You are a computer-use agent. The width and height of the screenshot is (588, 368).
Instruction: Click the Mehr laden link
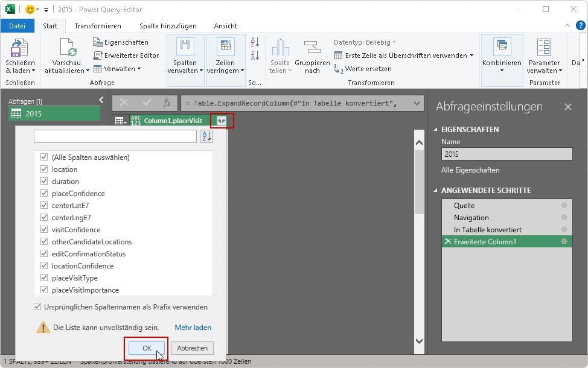pos(193,328)
